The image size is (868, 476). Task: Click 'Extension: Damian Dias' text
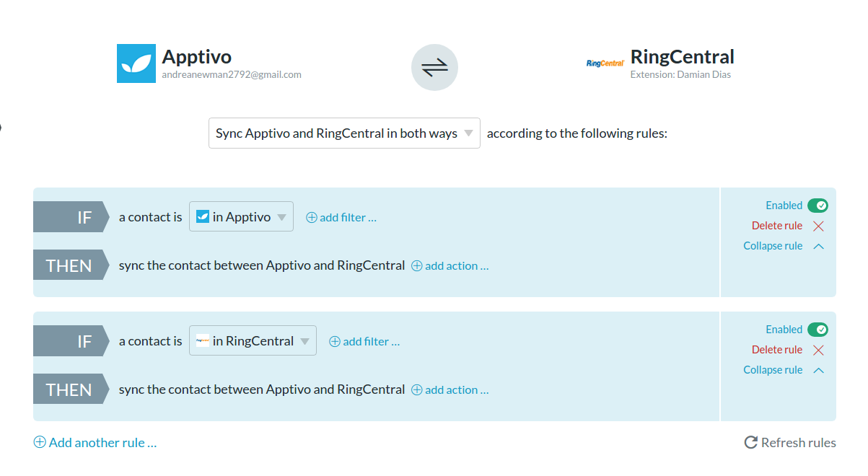point(680,74)
